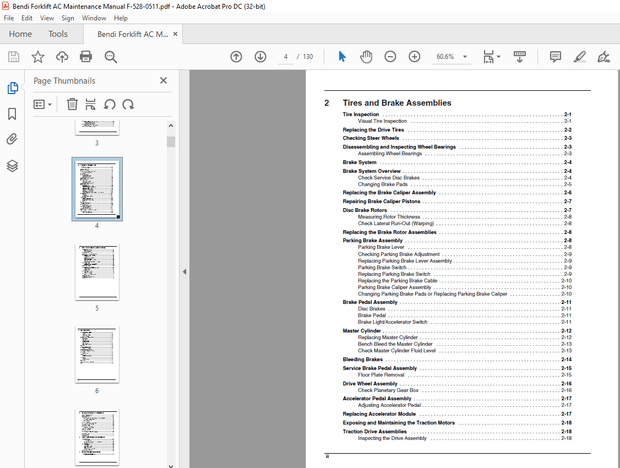Select the Hand pan tool

366,57
